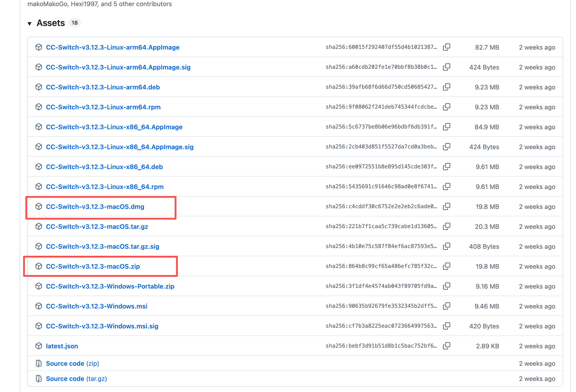Image resolution: width=576 pixels, height=392 pixels.
Task: Copy sha256 of Windows.msi.sig
Action: pyautogui.click(x=446, y=326)
